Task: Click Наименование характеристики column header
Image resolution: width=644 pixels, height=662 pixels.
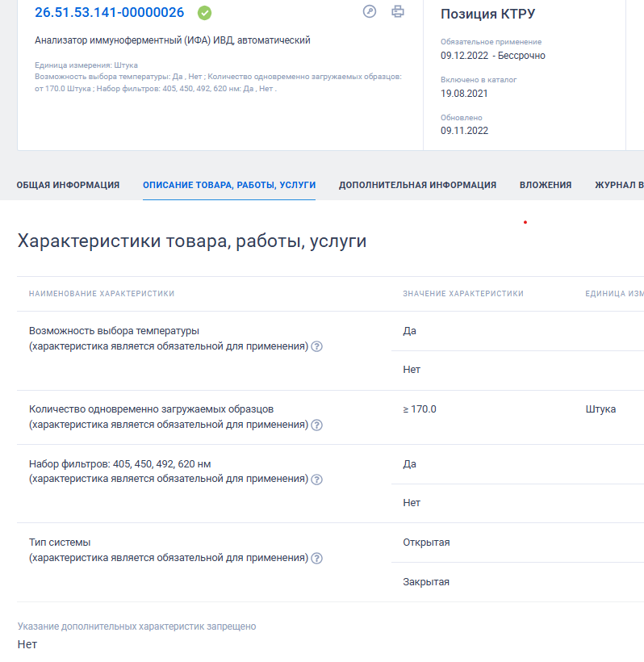Action: click(x=102, y=293)
